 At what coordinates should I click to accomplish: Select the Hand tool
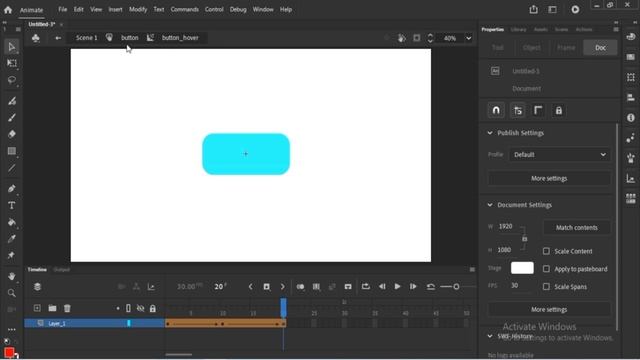coord(11,276)
